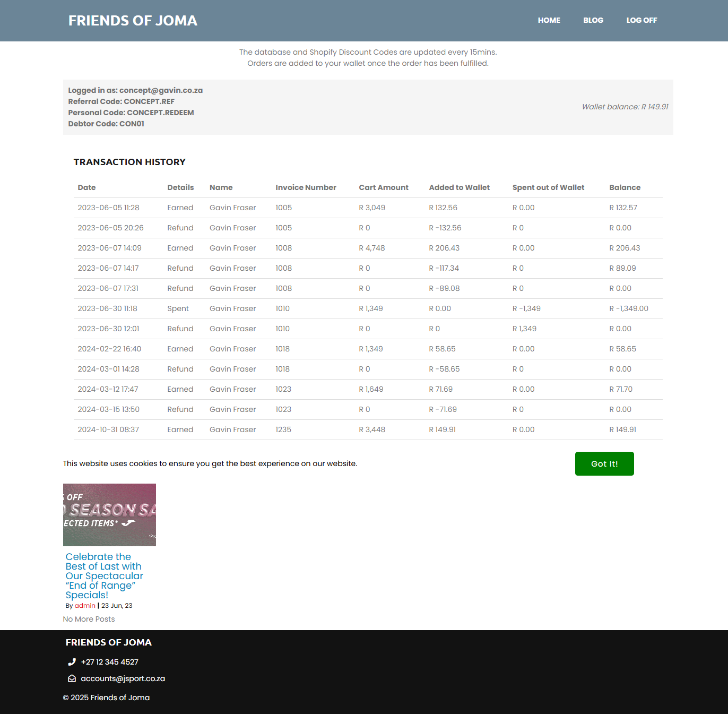Call the +27 12 345 4527 number
The width and height of the screenshot is (728, 714).
[109, 662]
